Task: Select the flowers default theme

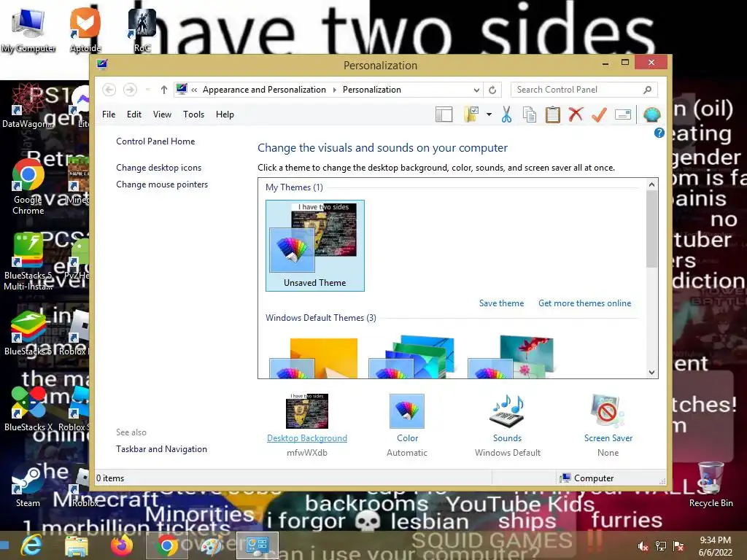Action: click(x=511, y=357)
